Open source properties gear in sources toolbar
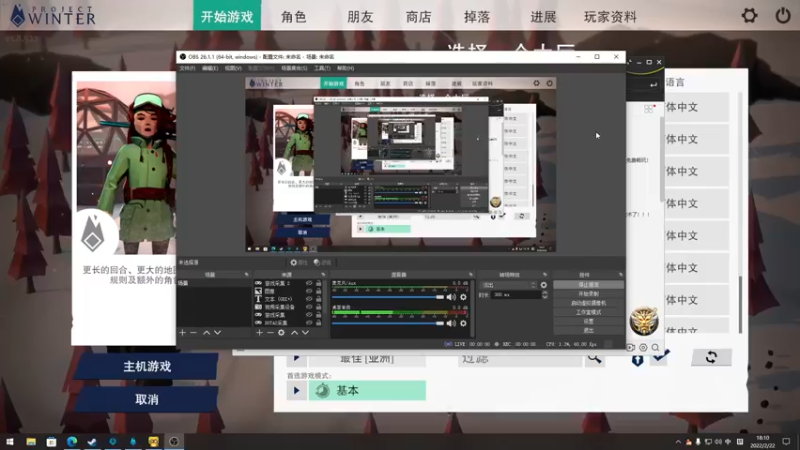800x450 pixels. 281,333
